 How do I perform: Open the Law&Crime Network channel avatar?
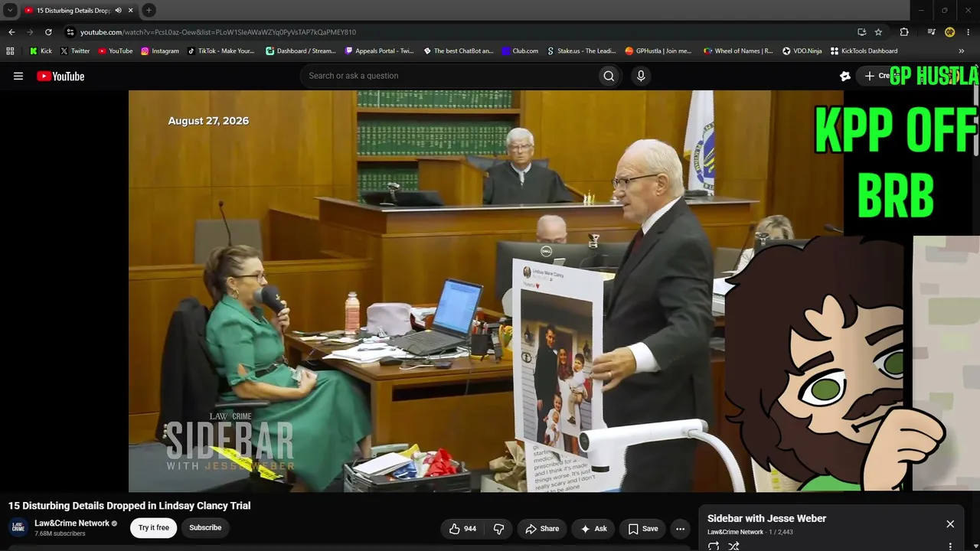18,527
